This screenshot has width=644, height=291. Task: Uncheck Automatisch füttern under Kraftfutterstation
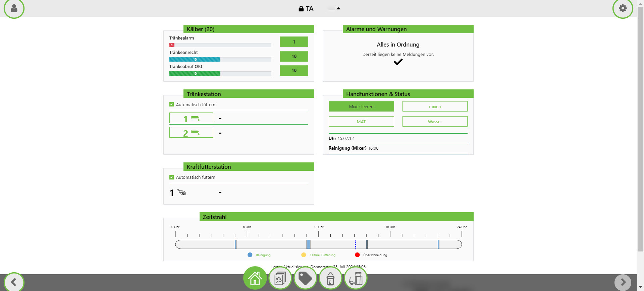tap(172, 177)
